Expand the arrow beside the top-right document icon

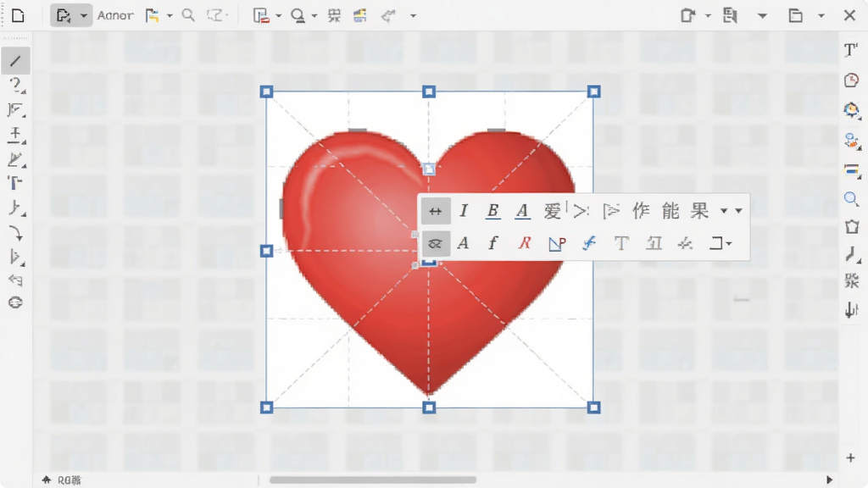(x=762, y=16)
